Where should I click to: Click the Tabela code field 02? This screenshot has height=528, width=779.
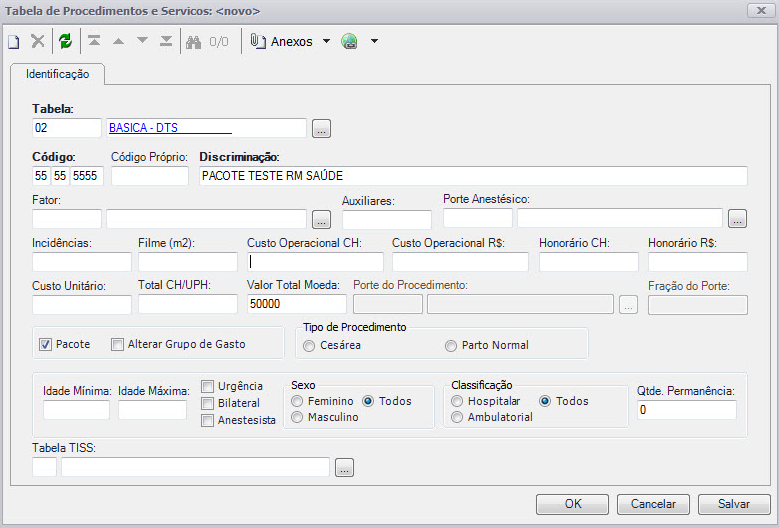coord(67,128)
